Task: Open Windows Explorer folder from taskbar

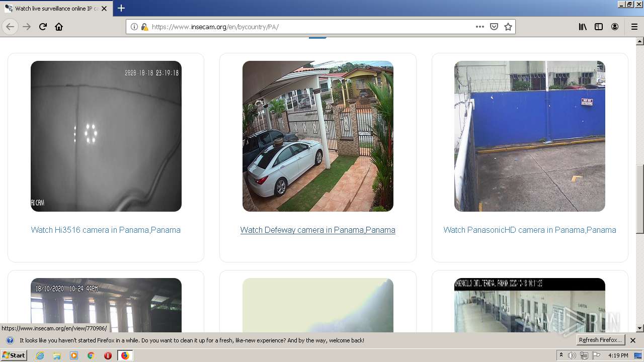Action: [x=57, y=355]
